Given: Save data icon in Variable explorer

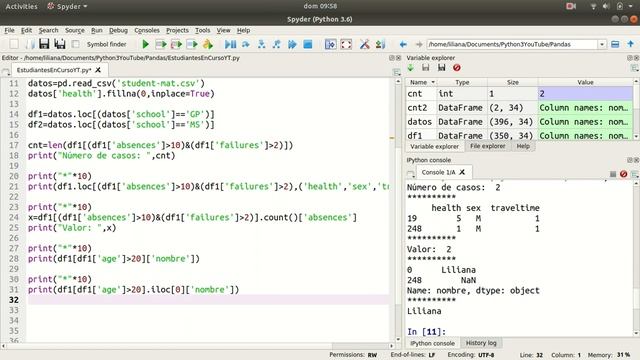Looking at the screenshot, I should point(426,68).
